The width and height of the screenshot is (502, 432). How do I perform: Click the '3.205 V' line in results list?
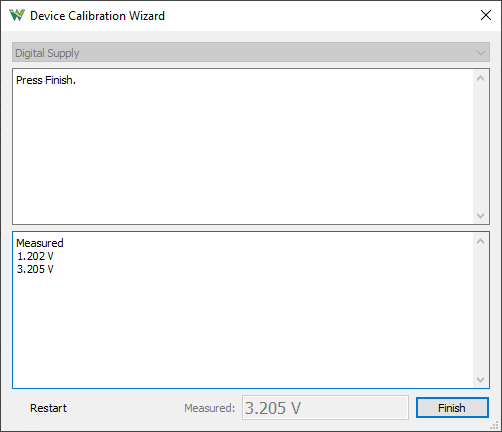pos(35,269)
